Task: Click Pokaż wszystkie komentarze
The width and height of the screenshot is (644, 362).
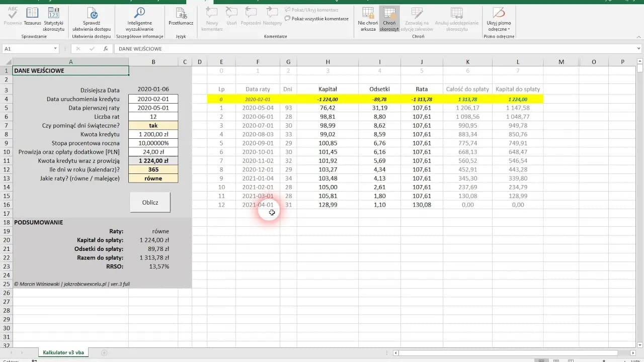Action: (316, 19)
